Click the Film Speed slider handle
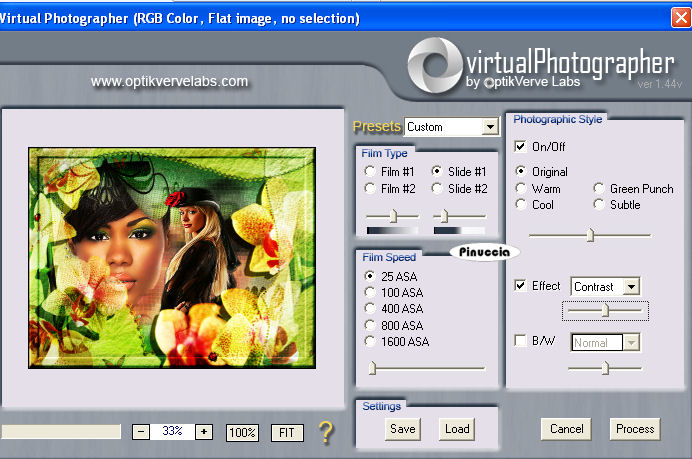The height and width of the screenshot is (459, 692). coord(372,368)
